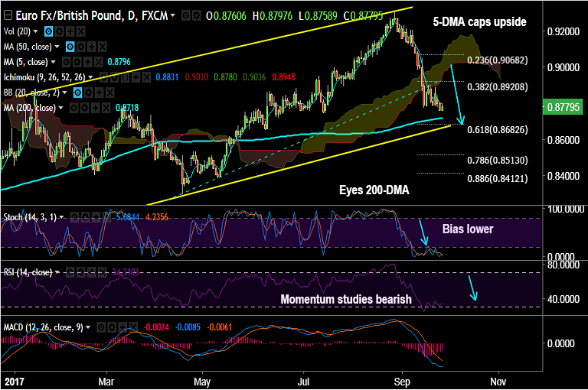This screenshot has height=390, width=588.
Task: Click the Euro Fx/British Pound symbol title
Action: [92, 15]
